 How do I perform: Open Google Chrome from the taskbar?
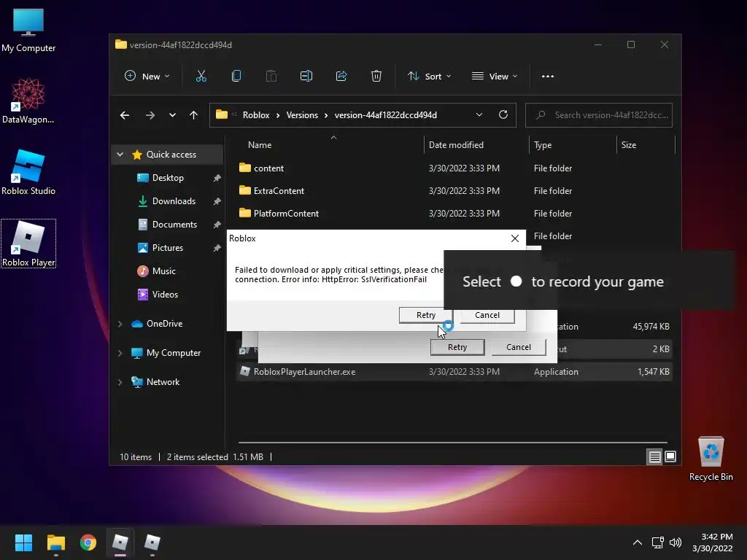88,542
